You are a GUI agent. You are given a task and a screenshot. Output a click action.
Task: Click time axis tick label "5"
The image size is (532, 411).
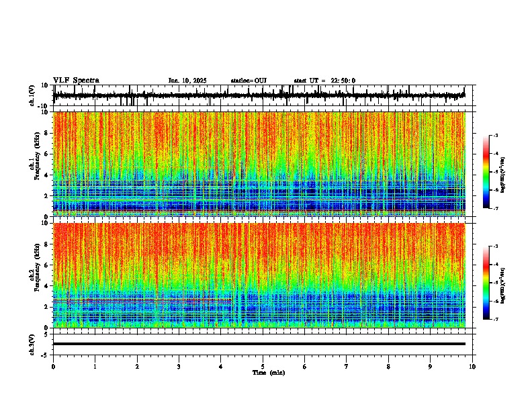[263, 367]
